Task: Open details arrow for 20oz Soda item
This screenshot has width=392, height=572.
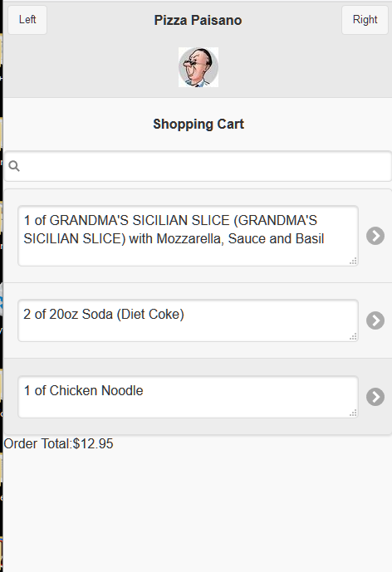Action: [375, 320]
